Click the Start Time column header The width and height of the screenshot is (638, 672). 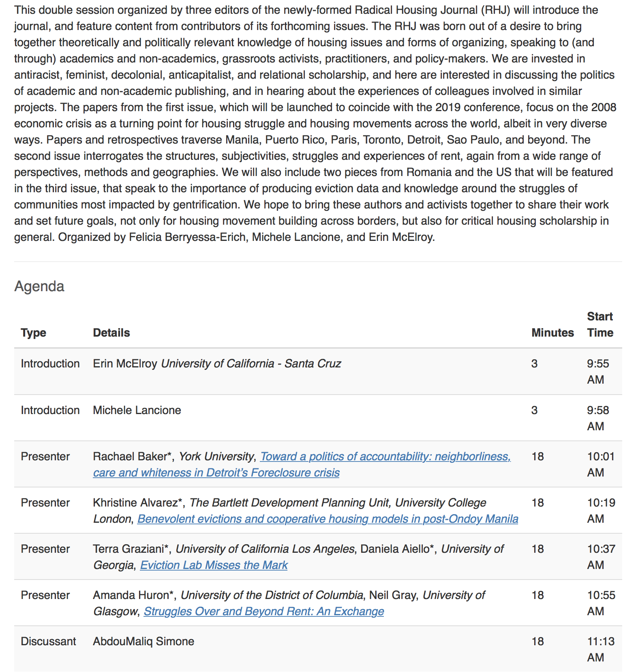tap(600, 324)
